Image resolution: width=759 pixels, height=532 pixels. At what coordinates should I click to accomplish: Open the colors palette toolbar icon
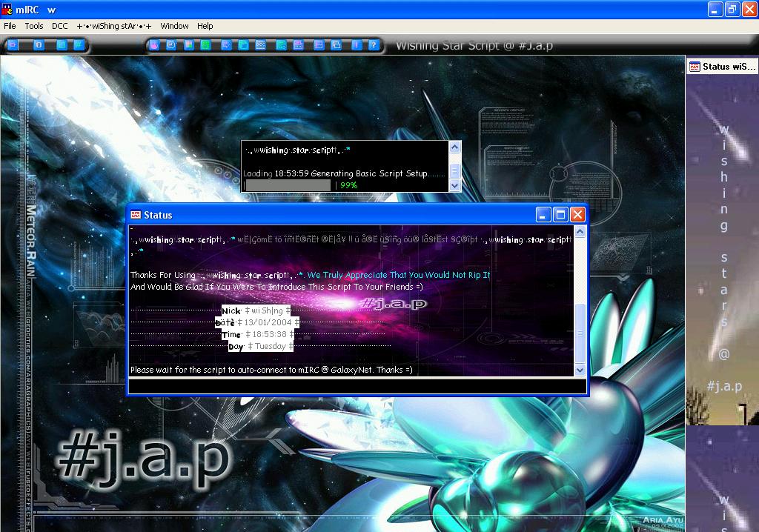(189, 45)
